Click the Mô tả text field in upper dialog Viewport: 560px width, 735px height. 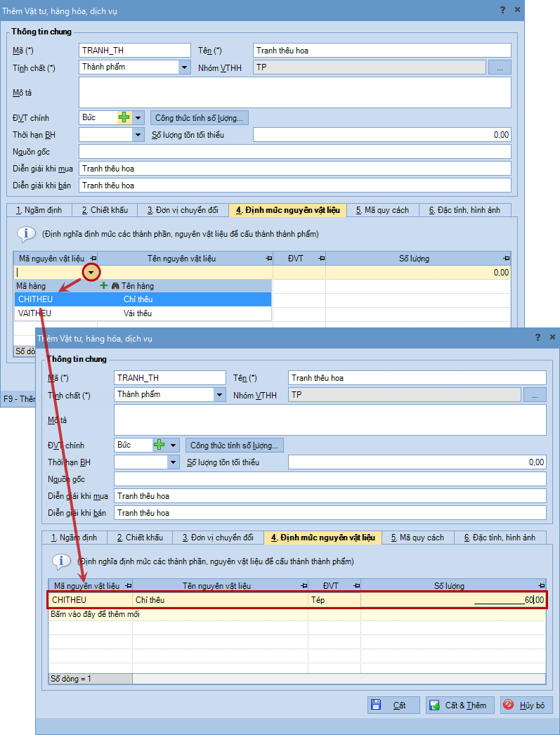point(294,92)
